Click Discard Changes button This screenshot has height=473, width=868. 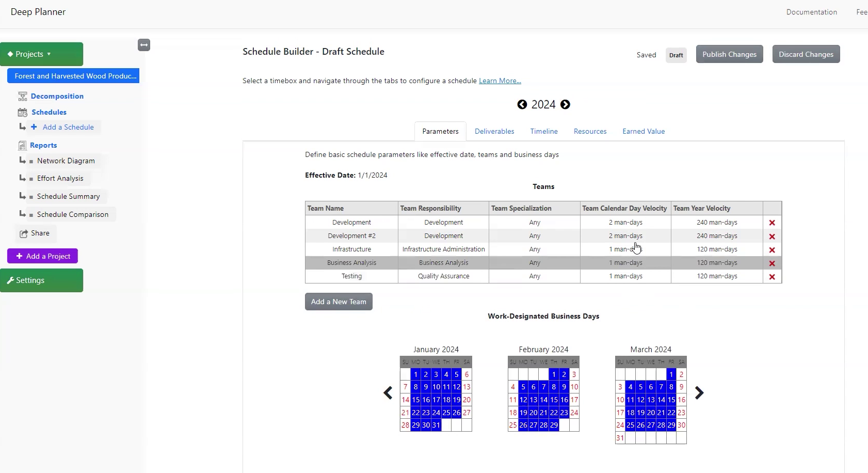pos(806,54)
